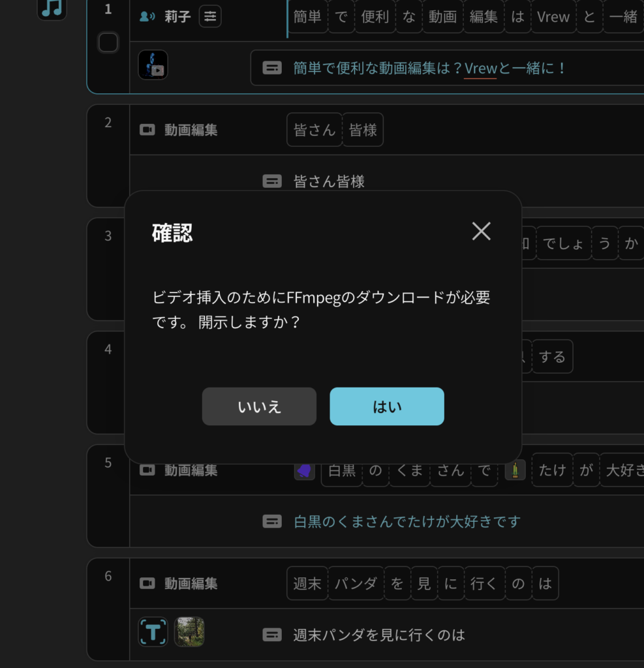Select word chip 簡単 in clip 1

[x=307, y=16]
